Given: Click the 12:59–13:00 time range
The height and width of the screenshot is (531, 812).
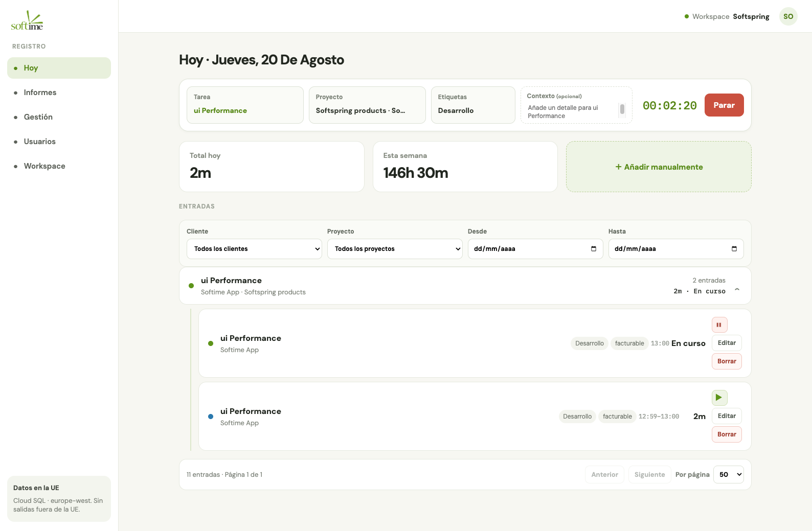Looking at the screenshot, I should pos(659,417).
